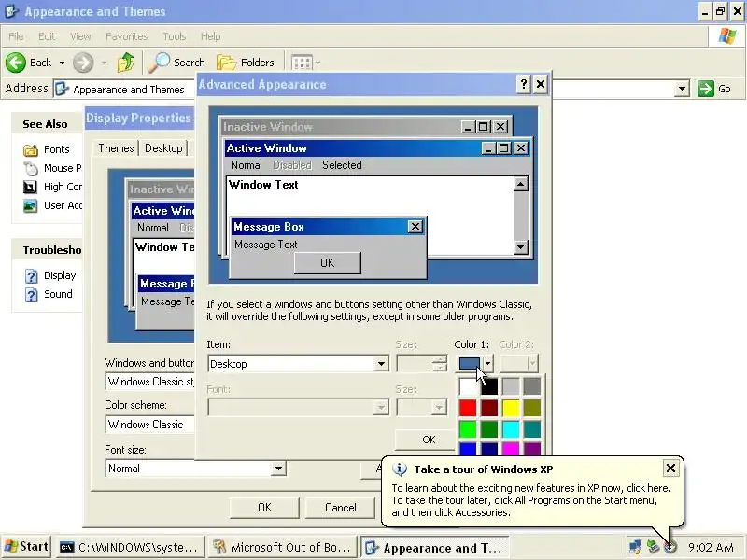The image size is (747, 560).
Task: Click the tour info icon in balloon
Action: 400,469
